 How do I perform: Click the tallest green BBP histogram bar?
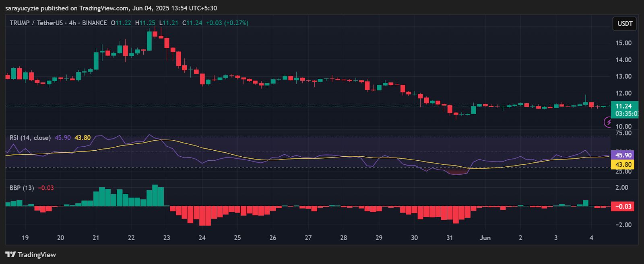point(155,196)
